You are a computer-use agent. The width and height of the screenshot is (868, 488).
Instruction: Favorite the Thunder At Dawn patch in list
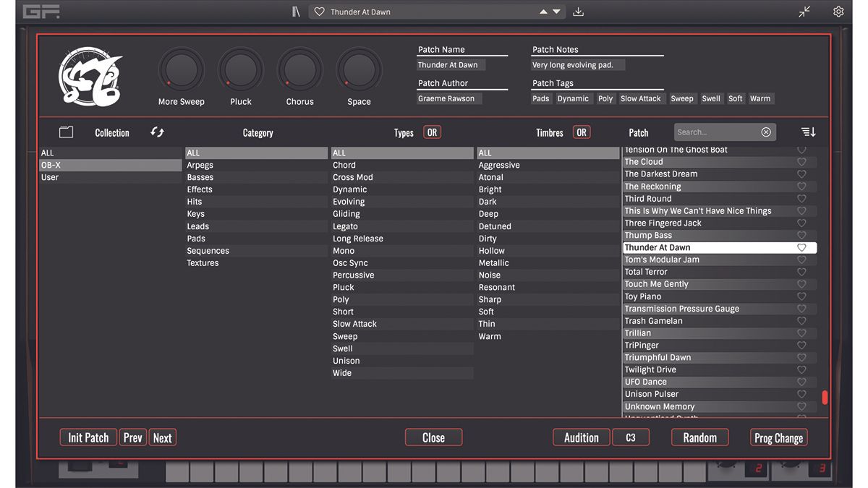point(801,247)
